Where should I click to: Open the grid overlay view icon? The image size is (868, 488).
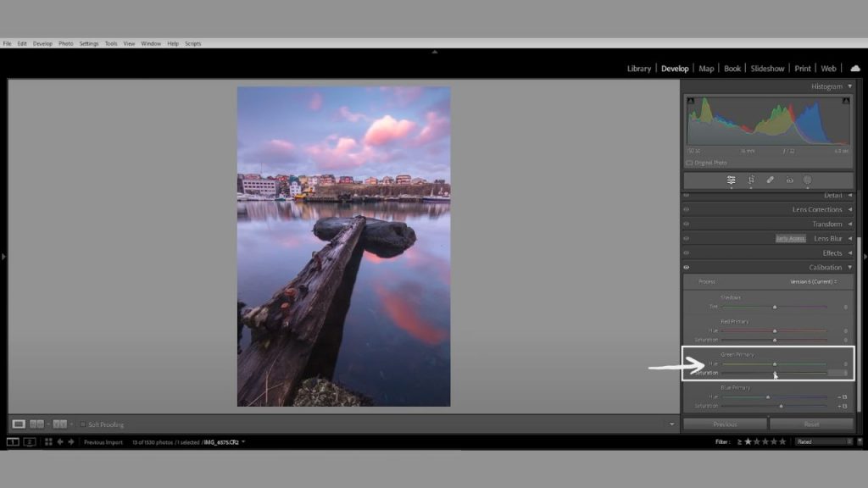tap(48, 441)
